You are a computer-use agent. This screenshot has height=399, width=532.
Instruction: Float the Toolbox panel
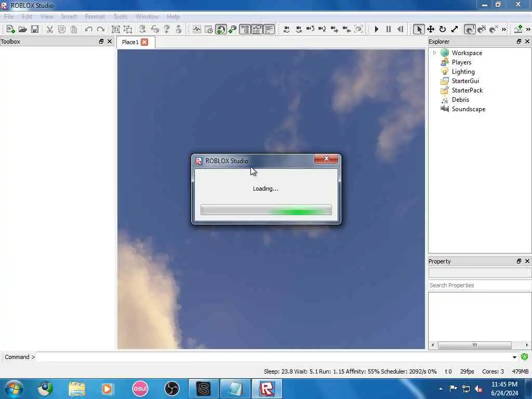coord(101,42)
